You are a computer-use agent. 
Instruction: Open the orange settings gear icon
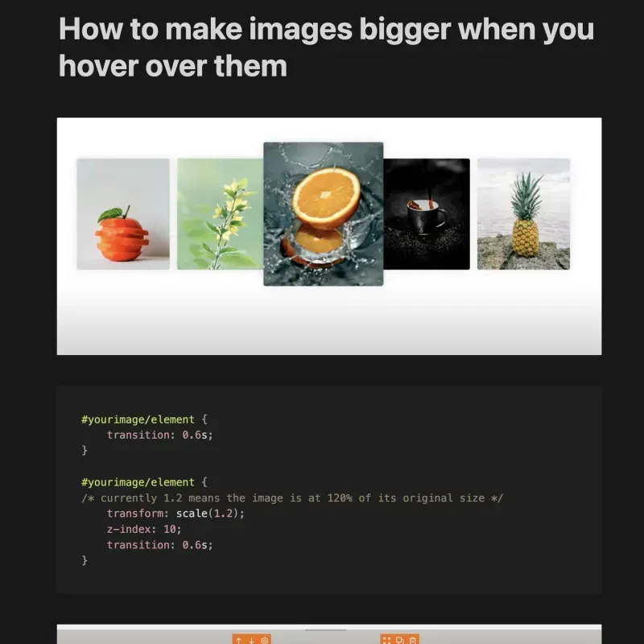point(265,640)
